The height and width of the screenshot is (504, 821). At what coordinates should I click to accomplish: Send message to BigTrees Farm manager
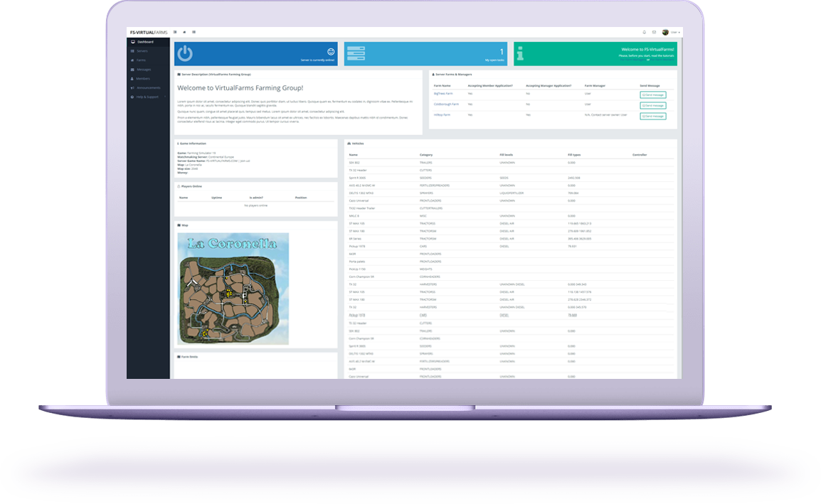click(x=653, y=95)
